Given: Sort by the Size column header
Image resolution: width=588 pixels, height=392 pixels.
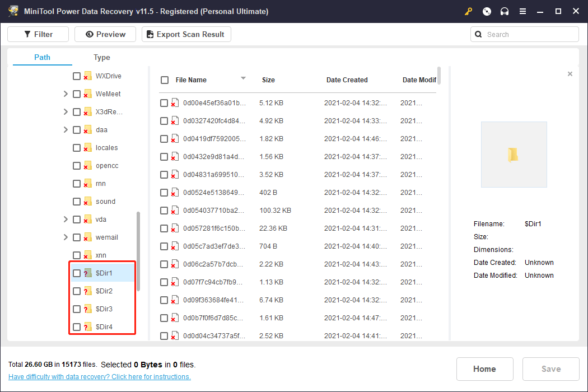Looking at the screenshot, I should pos(268,80).
